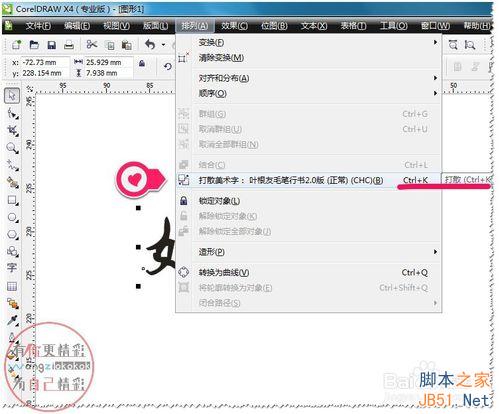Open the Undo history dropdown arrow

pos(163,45)
